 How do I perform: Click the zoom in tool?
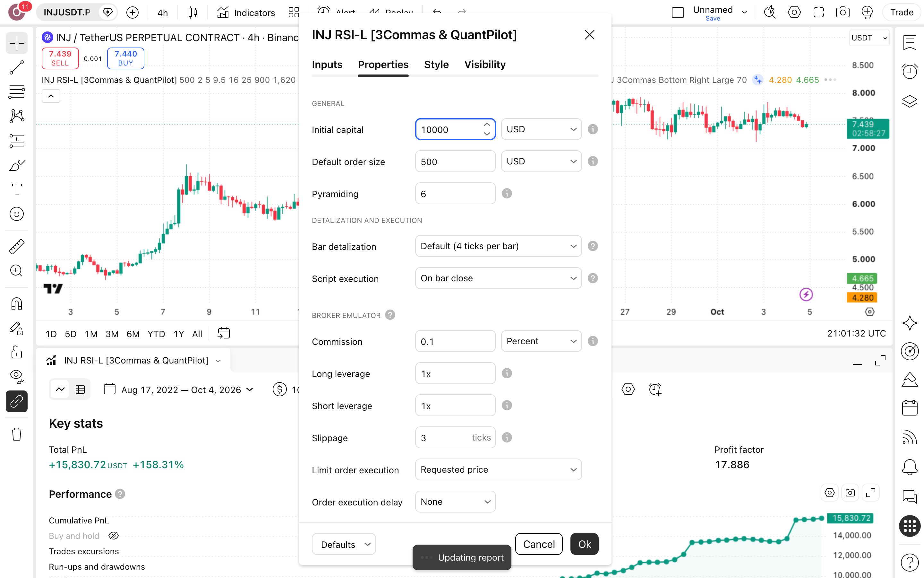16,271
